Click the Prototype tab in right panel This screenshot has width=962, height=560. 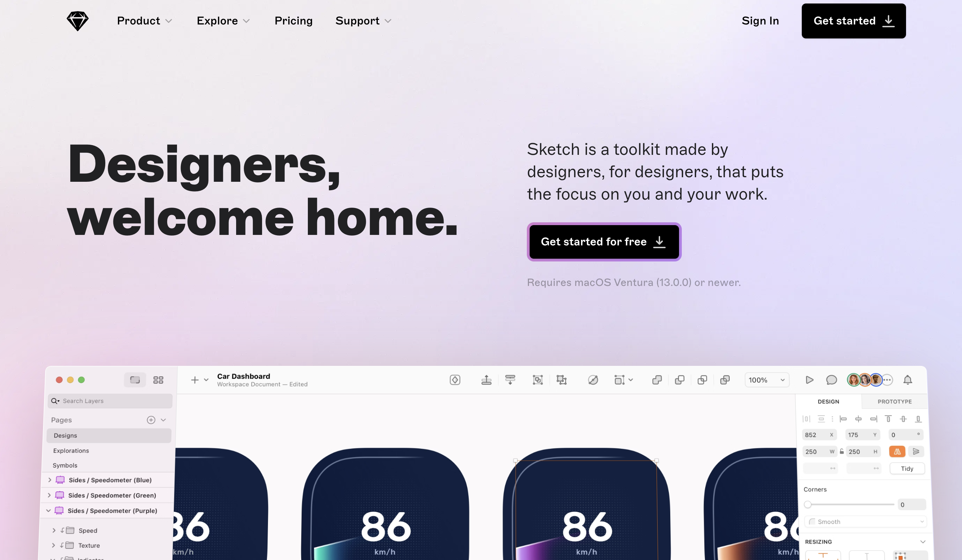click(894, 401)
